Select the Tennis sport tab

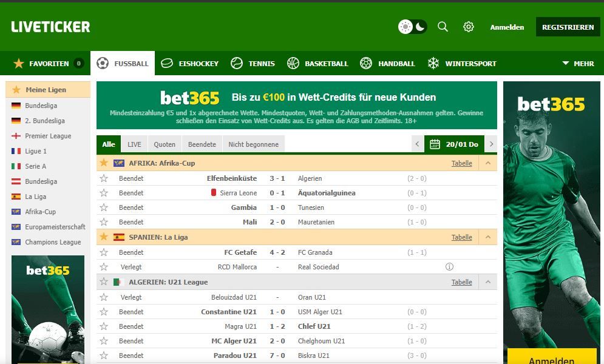[253, 63]
